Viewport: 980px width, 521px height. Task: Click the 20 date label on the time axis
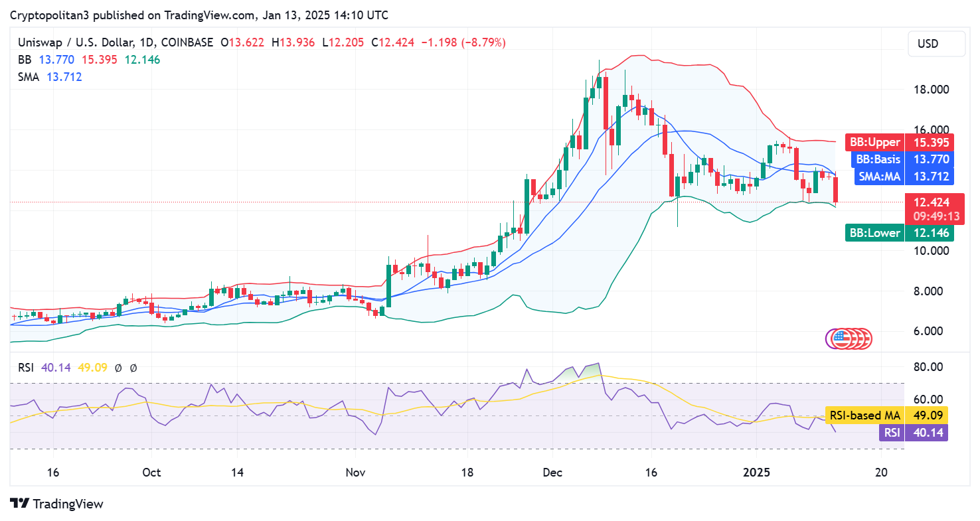click(882, 473)
